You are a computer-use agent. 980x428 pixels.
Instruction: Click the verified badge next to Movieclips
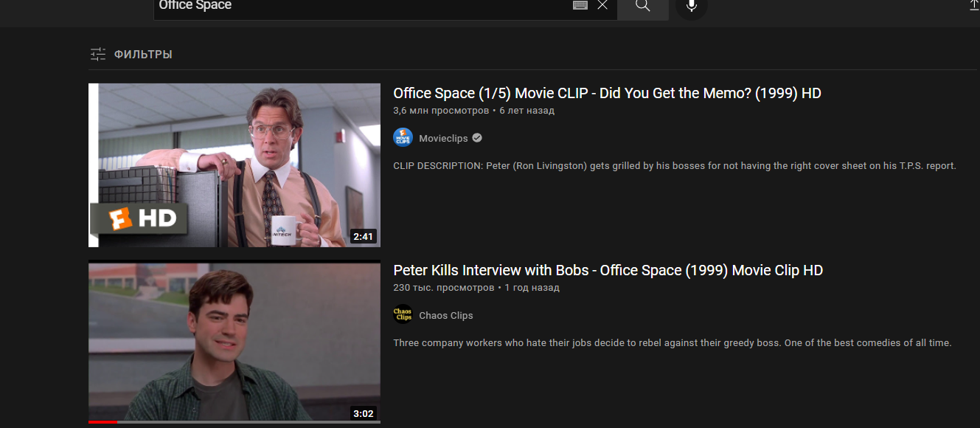click(x=477, y=138)
